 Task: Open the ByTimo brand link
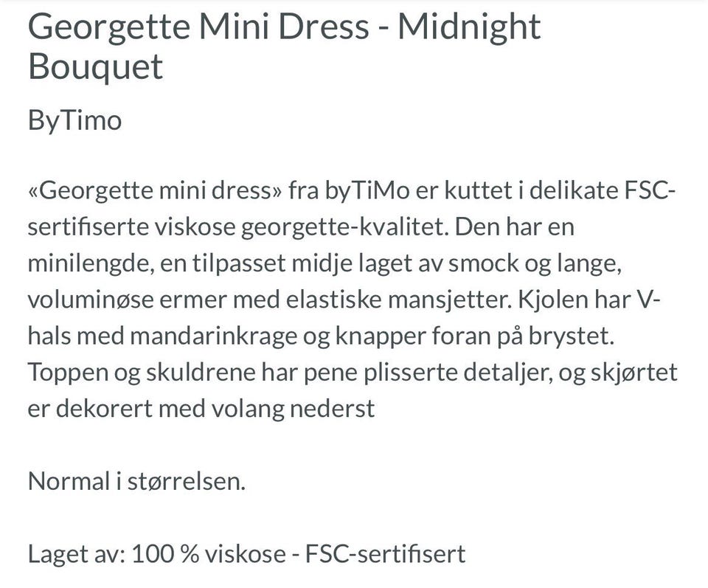pos(75,121)
